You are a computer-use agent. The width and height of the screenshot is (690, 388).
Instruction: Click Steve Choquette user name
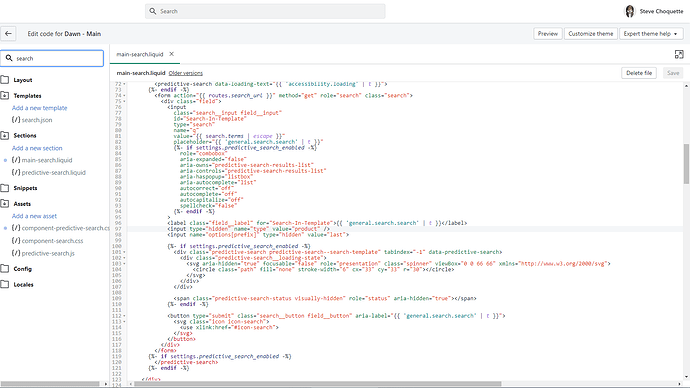pos(661,11)
